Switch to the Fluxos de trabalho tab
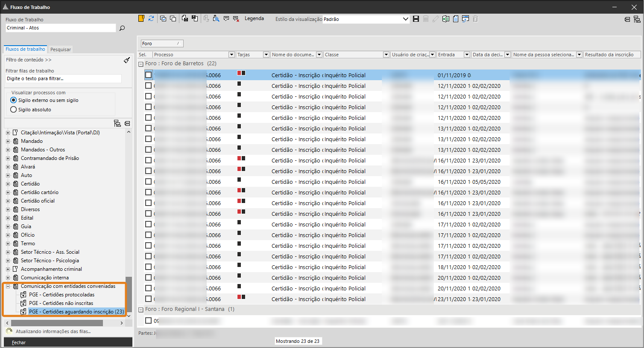The image size is (644, 348). (x=25, y=49)
